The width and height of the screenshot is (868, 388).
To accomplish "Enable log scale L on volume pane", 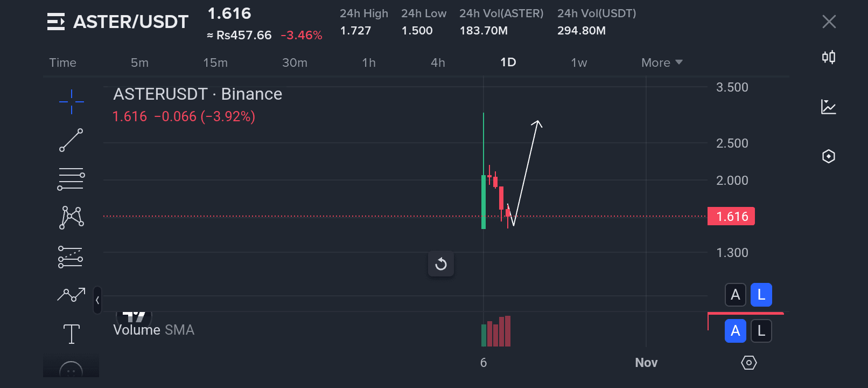I will tap(761, 331).
